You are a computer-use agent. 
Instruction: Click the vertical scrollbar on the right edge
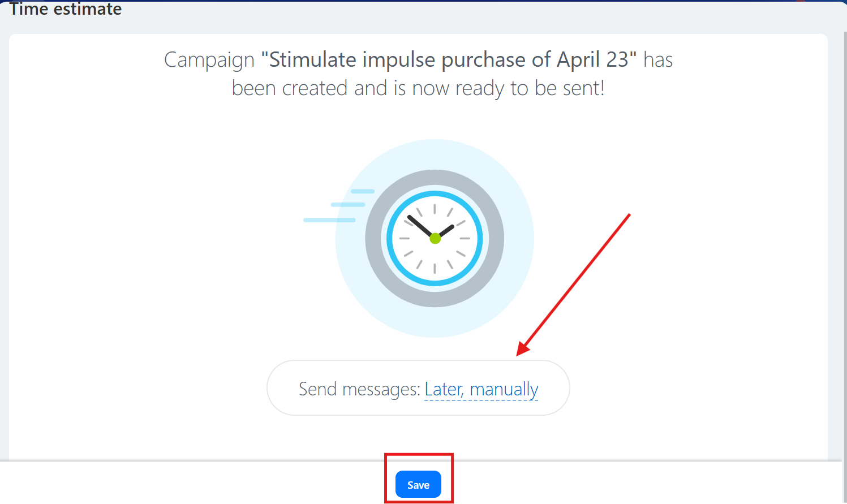coord(844,226)
